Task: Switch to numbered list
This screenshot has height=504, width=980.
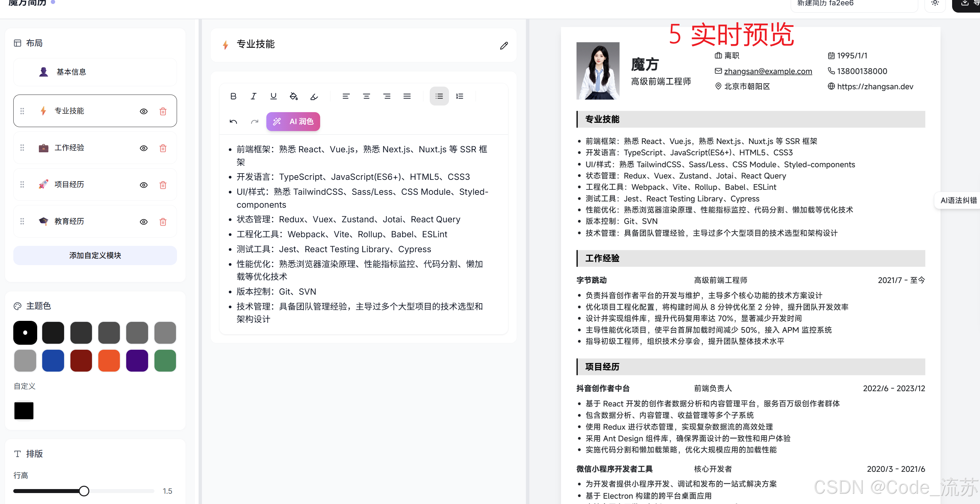Action: pos(460,96)
